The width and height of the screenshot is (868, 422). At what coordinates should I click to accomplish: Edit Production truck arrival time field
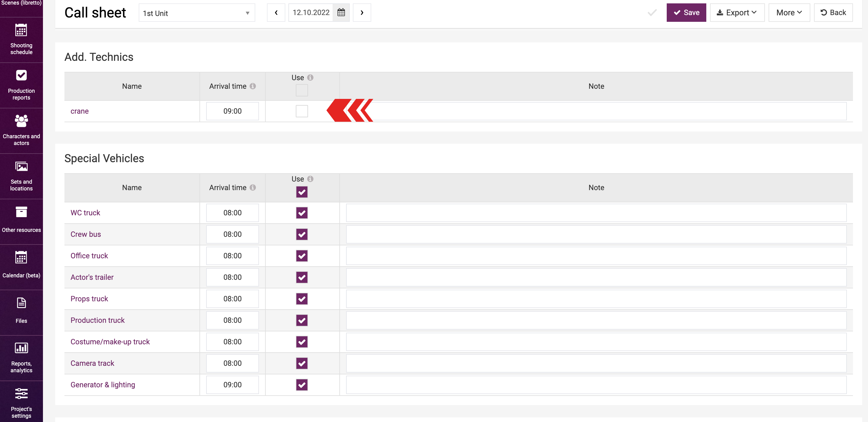(233, 320)
